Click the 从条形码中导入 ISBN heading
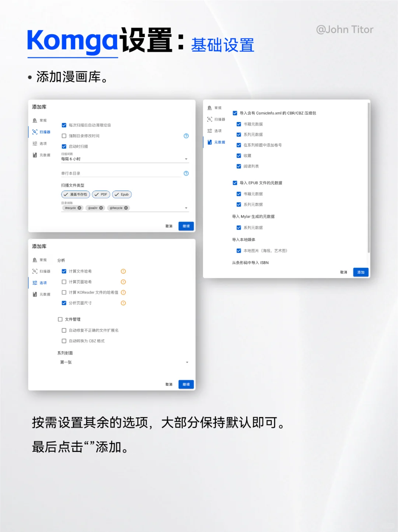The width and height of the screenshot is (398, 532). tap(250, 263)
